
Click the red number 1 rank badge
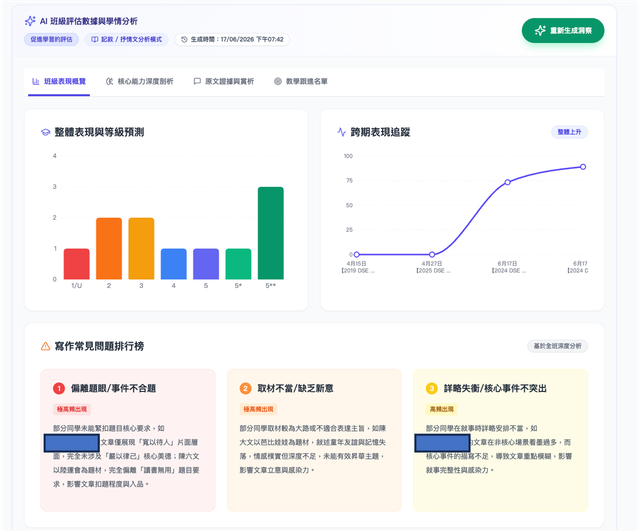point(59,388)
